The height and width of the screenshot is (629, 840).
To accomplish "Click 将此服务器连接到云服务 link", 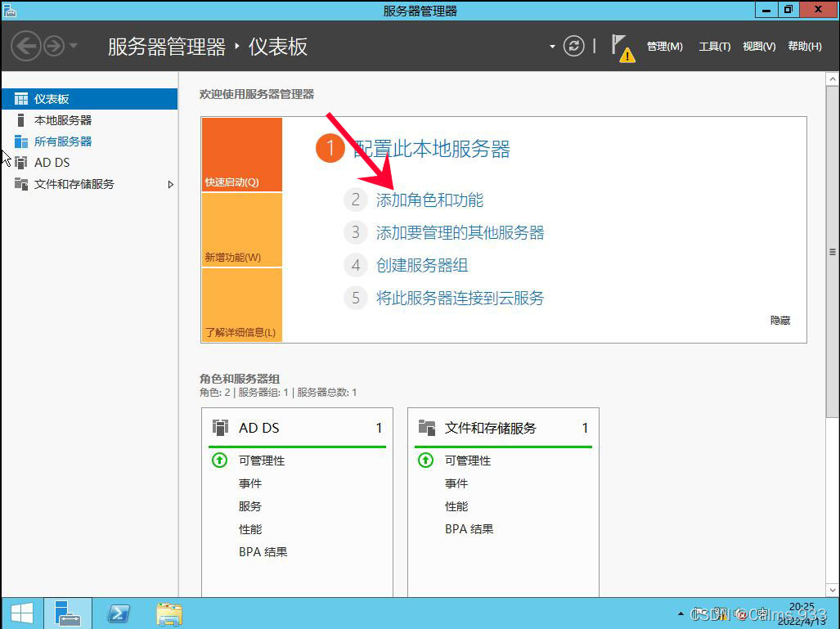I will click(x=460, y=298).
